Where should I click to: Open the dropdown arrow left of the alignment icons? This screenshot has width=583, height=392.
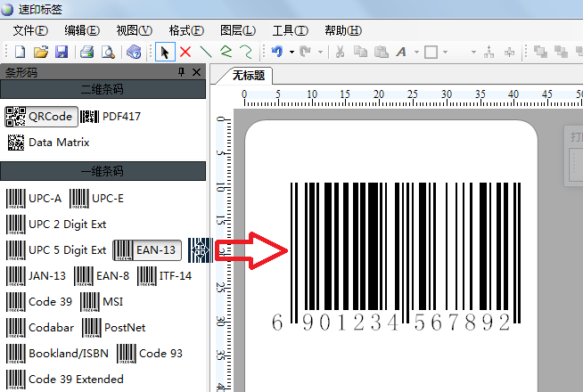(473, 52)
